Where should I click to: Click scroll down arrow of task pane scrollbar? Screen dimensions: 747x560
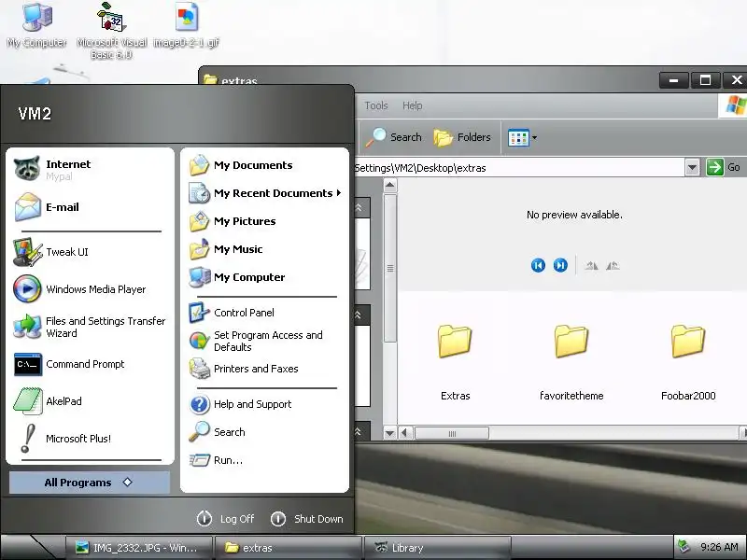coord(389,433)
